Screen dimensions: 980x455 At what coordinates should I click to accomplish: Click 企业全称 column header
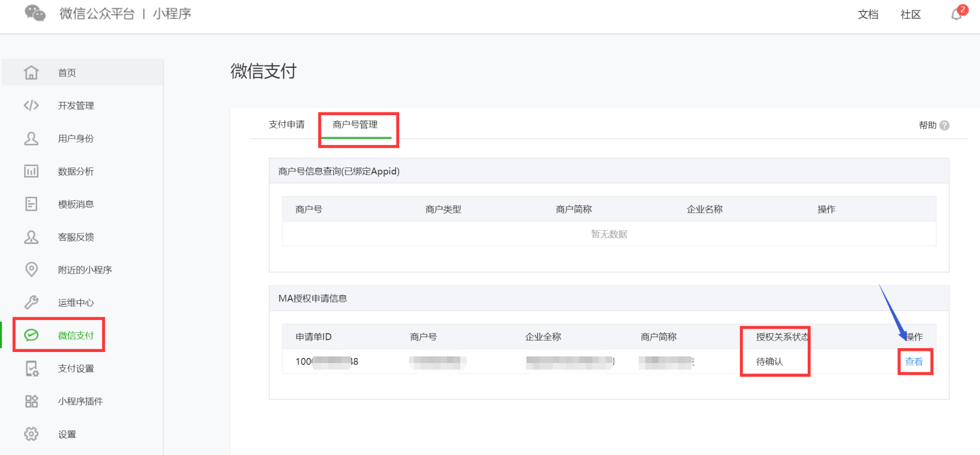pos(543,337)
